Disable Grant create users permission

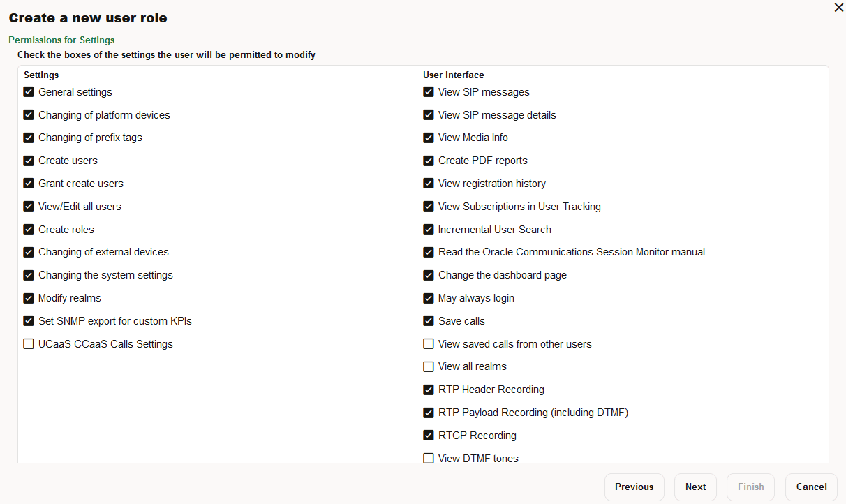[x=29, y=184]
